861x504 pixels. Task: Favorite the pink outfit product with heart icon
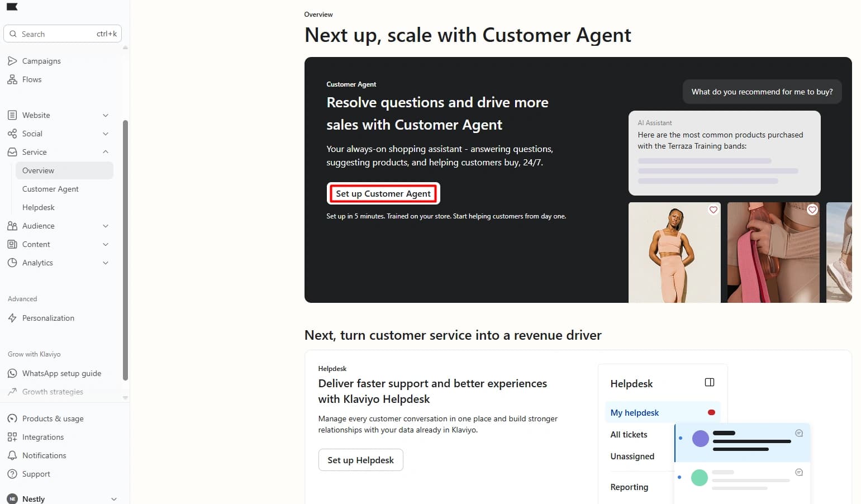713,210
